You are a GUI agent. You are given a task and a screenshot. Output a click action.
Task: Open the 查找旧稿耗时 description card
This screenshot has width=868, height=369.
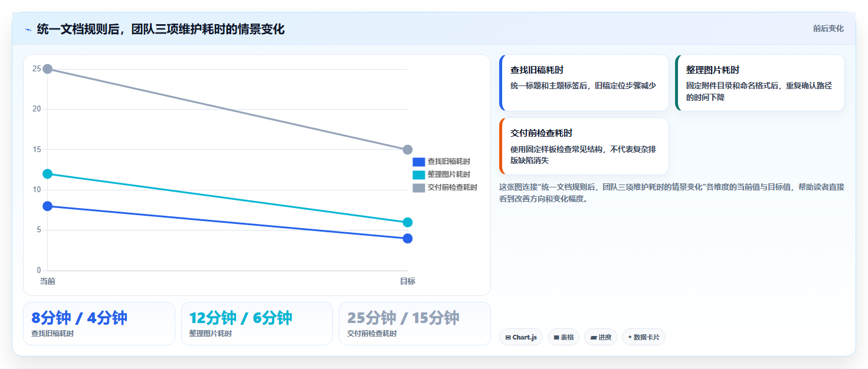[x=584, y=83]
